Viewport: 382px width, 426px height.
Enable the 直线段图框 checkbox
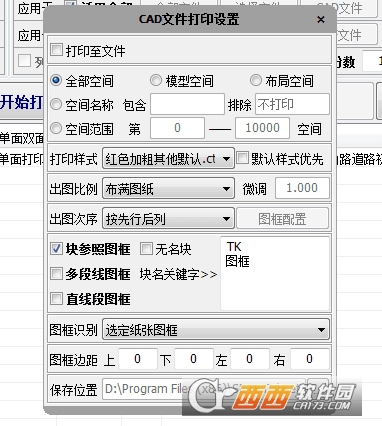[x=56, y=298]
